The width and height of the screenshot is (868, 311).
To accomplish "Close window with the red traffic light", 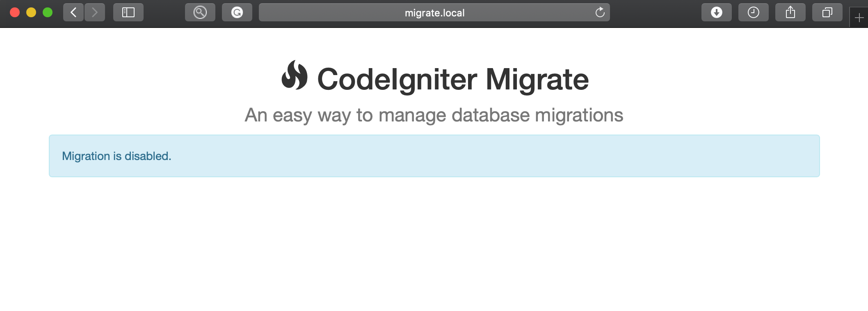I will 15,12.
